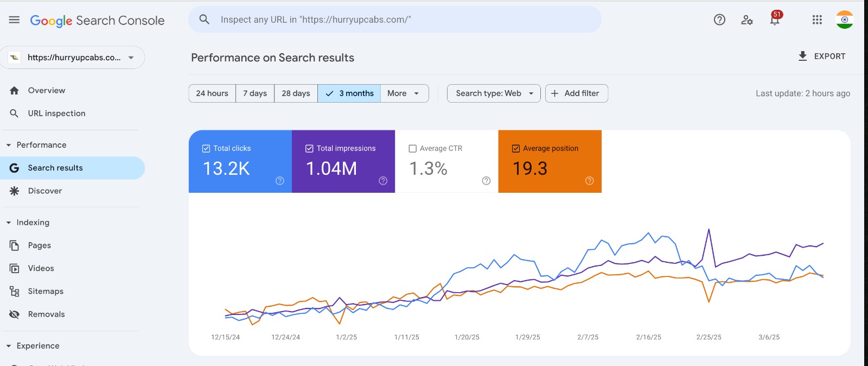
Task: Toggle the Total clicks checkbox
Action: coord(206,148)
